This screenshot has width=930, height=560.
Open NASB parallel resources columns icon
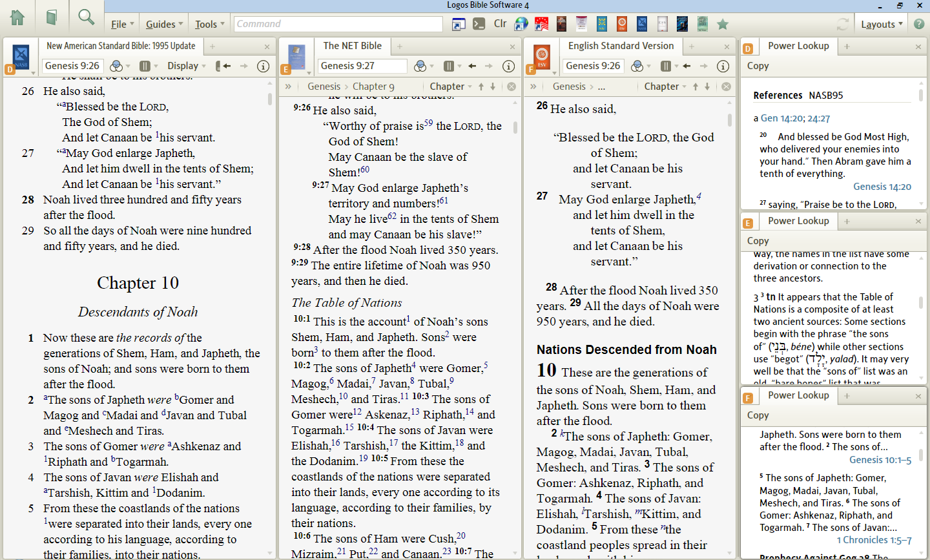[145, 66]
